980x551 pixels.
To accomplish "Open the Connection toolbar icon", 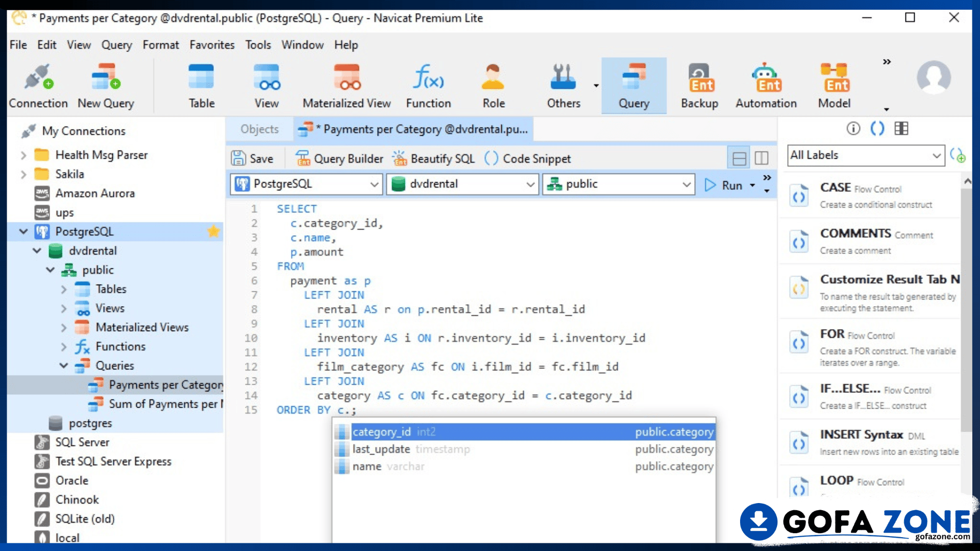I will coord(38,86).
